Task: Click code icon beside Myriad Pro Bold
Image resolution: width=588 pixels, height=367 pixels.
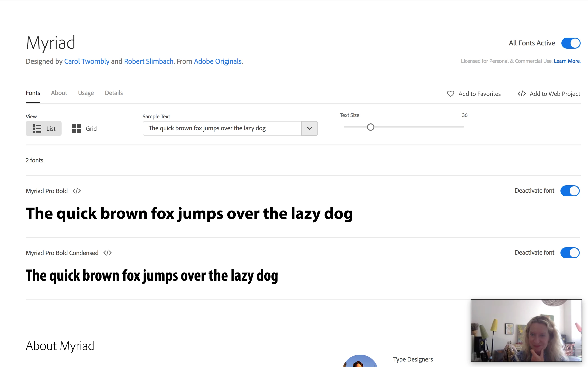Action: pos(76,191)
